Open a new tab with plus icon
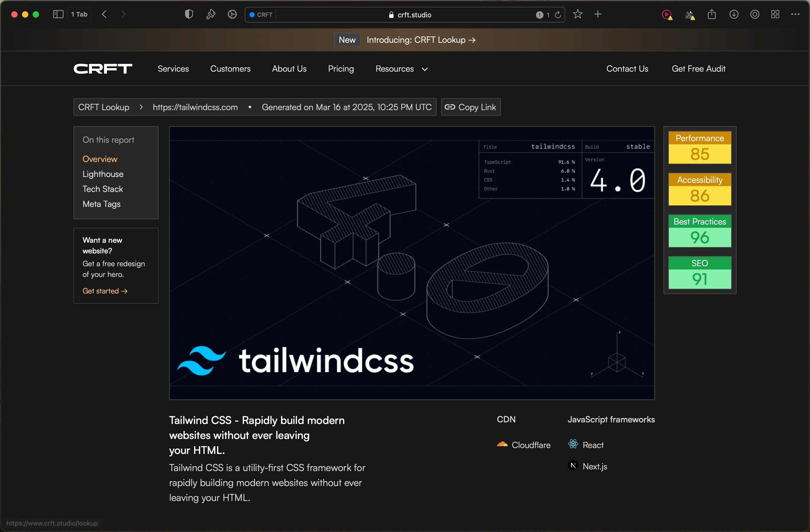The height and width of the screenshot is (532, 810). (x=598, y=14)
